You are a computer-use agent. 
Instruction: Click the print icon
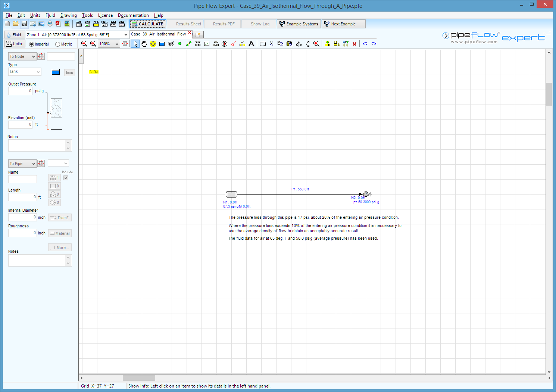click(x=50, y=24)
